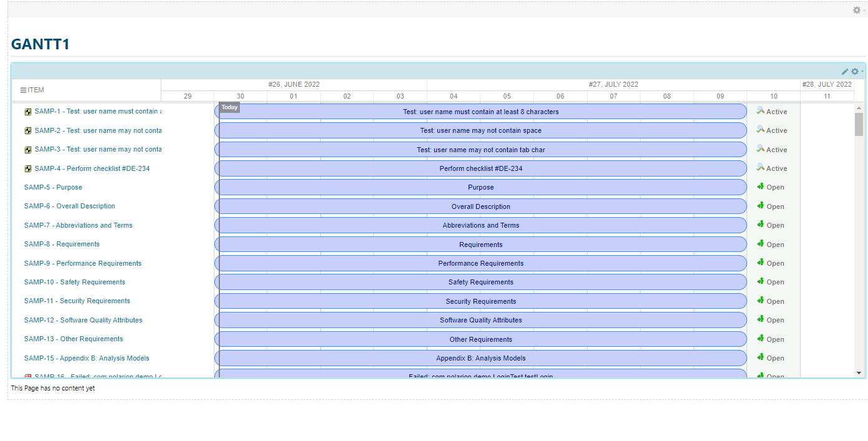The width and height of the screenshot is (868, 441).
Task: Click the scrollbar up arrow in Gantt
Action: click(x=859, y=107)
